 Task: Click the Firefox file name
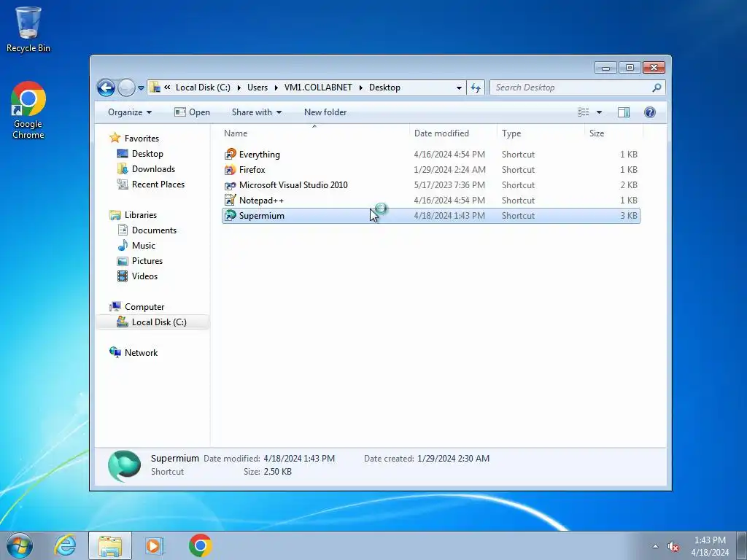(252, 169)
